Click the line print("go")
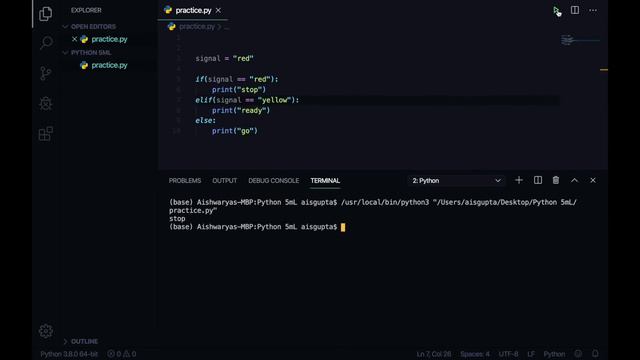The height and width of the screenshot is (360, 640). [x=235, y=131]
